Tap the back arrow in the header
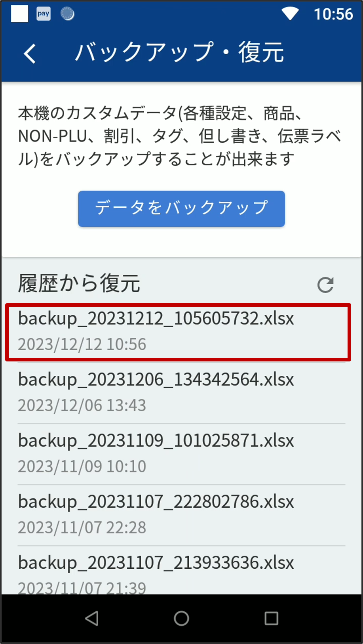 tap(30, 53)
